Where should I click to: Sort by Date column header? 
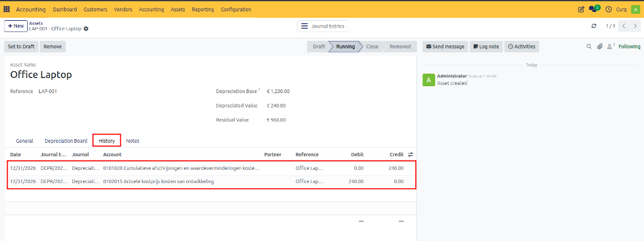(x=16, y=155)
